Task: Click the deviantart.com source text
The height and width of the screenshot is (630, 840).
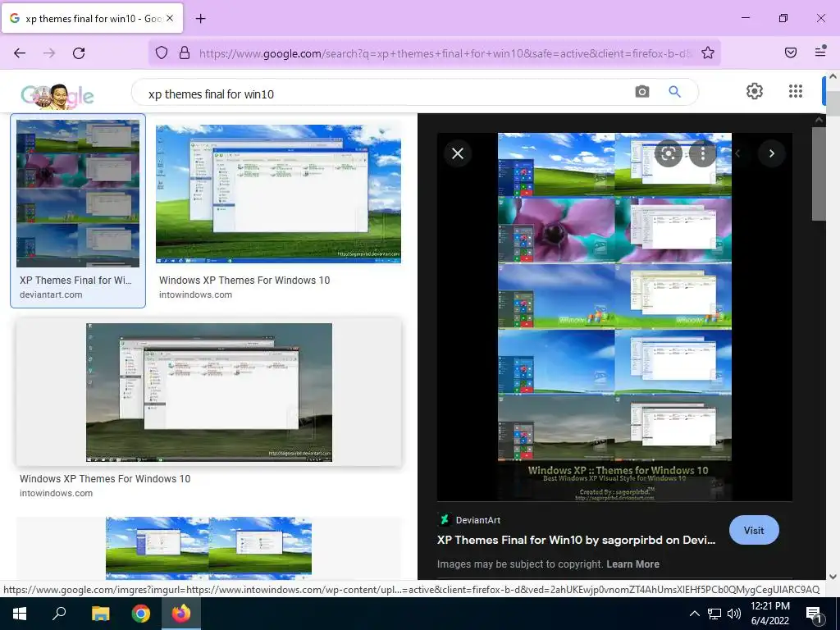Action: pyautogui.click(x=51, y=294)
